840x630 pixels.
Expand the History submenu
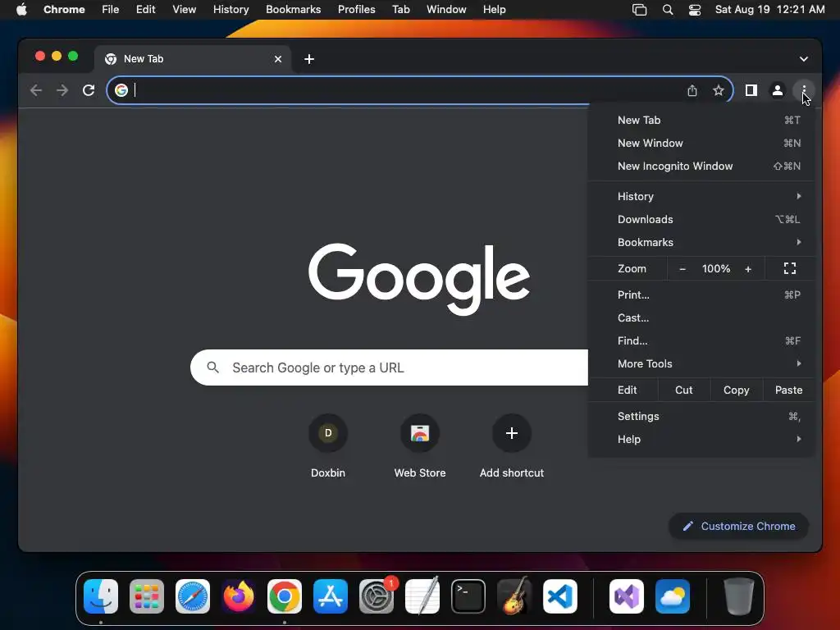click(702, 196)
